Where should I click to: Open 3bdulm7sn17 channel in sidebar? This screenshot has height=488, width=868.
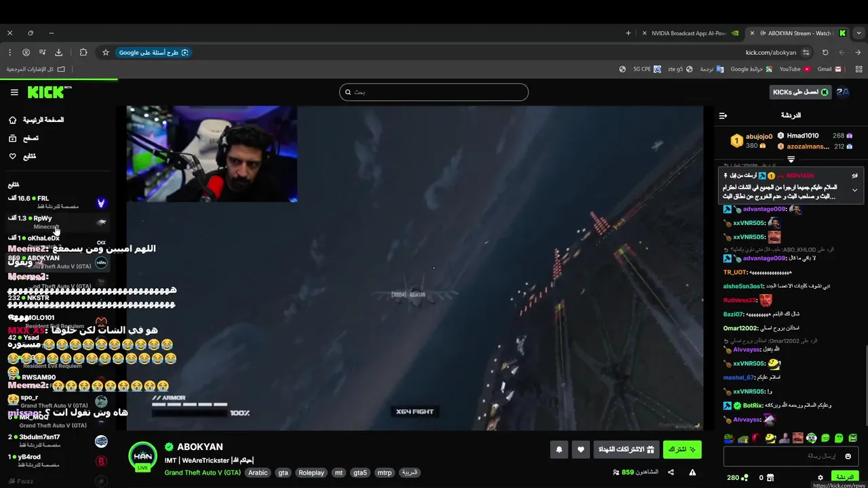58,441
